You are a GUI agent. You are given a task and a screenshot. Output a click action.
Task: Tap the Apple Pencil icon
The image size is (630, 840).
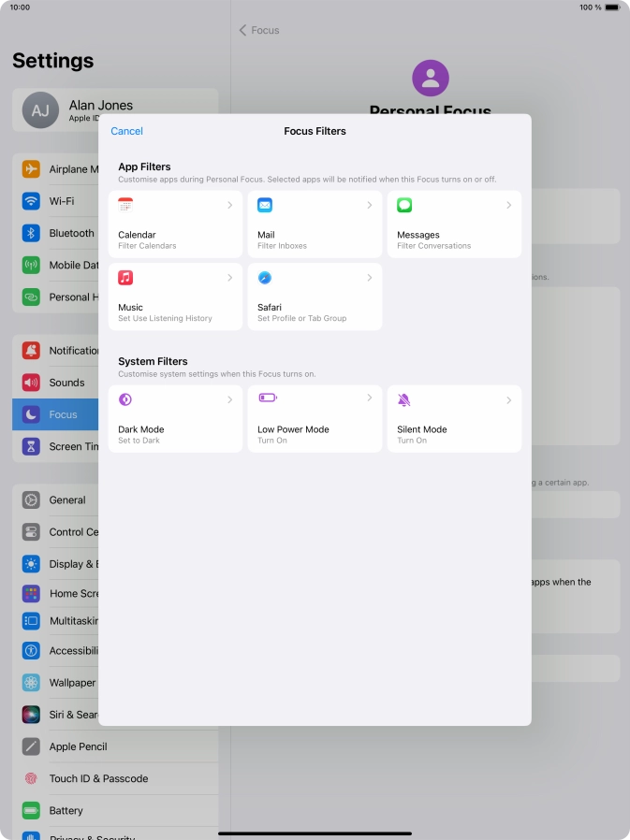tap(31, 746)
